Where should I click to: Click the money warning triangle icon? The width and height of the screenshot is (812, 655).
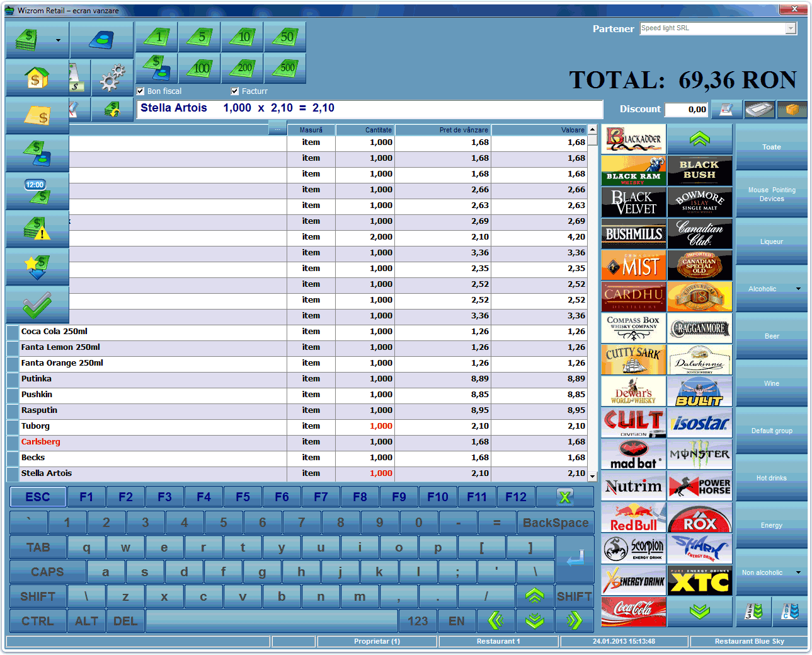tap(37, 229)
